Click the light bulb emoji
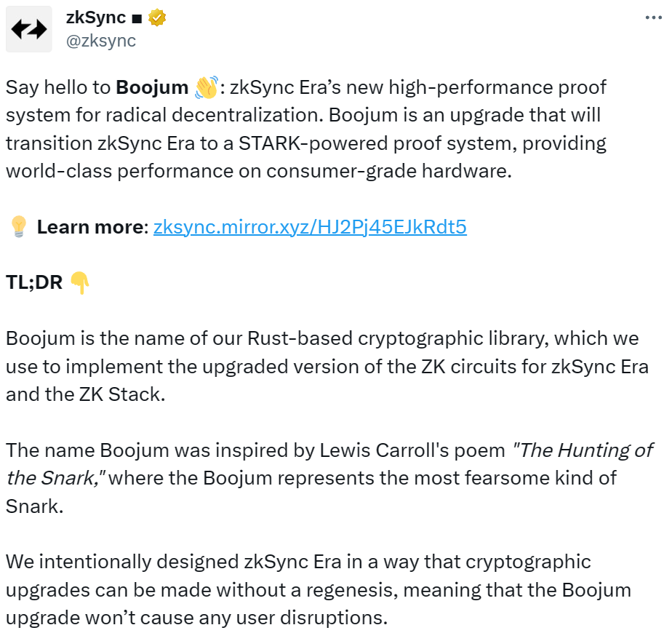Viewport: 672px width, 633px height. point(19,227)
